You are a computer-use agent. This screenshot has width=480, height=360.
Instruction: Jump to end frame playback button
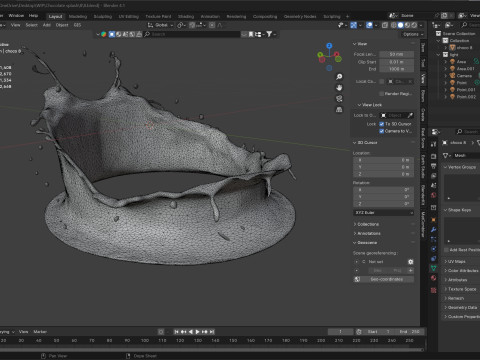pyautogui.click(x=212, y=332)
